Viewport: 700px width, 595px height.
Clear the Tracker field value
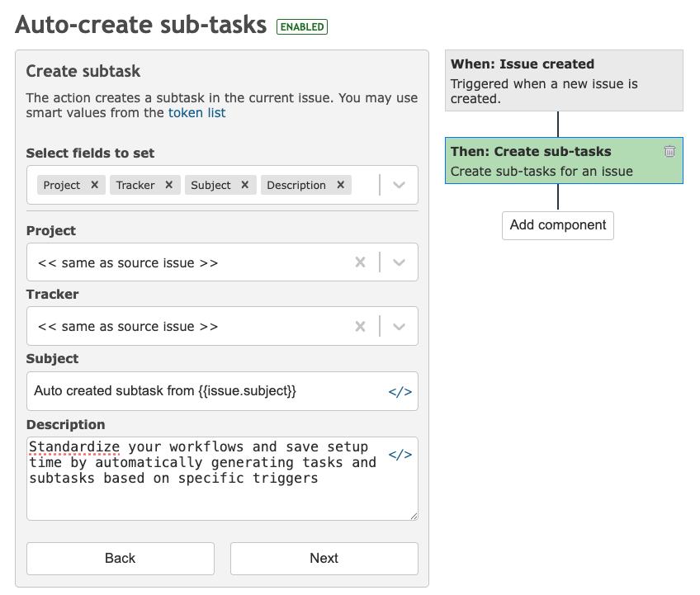[x=361, y=326]
